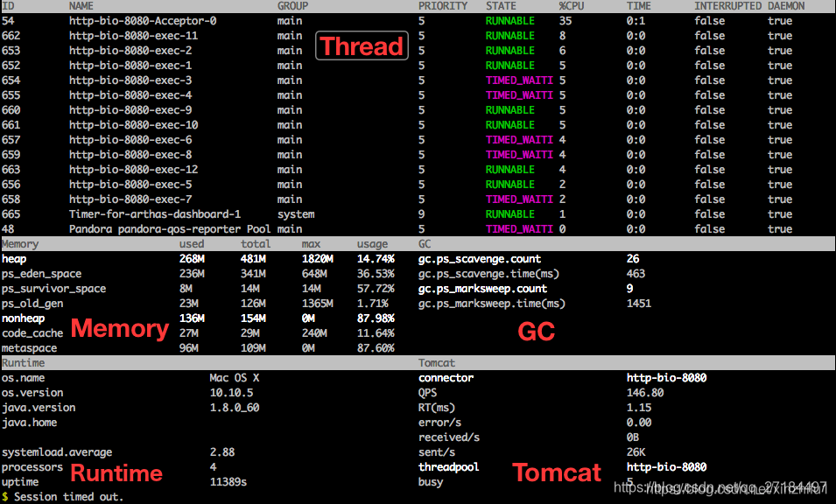Viewport: 836px width, 504px height.
Task: Click the Session timed out message
Action: [x=68, y=496]
